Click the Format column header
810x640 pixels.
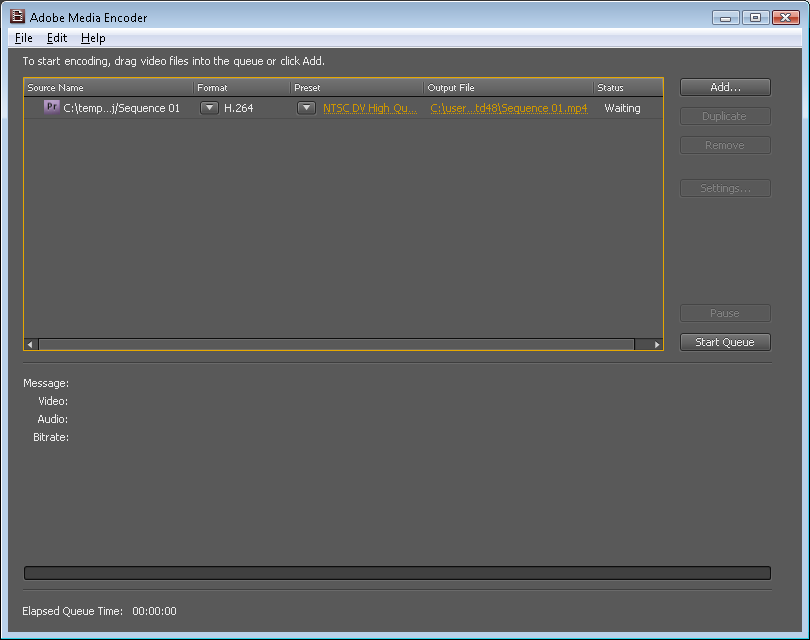click(x=242, y=88)
